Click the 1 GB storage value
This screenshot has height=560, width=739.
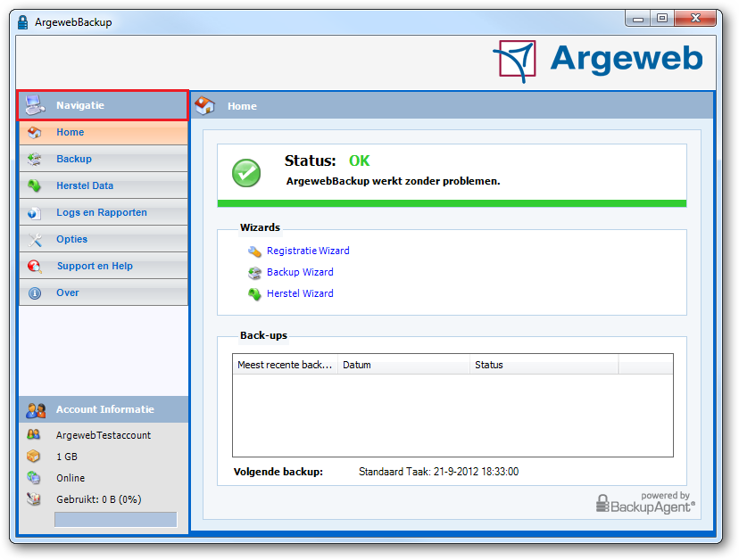[67, 457]
